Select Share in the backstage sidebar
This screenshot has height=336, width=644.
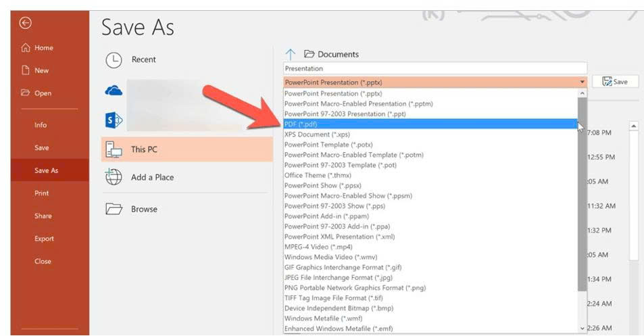click(43, 216)
